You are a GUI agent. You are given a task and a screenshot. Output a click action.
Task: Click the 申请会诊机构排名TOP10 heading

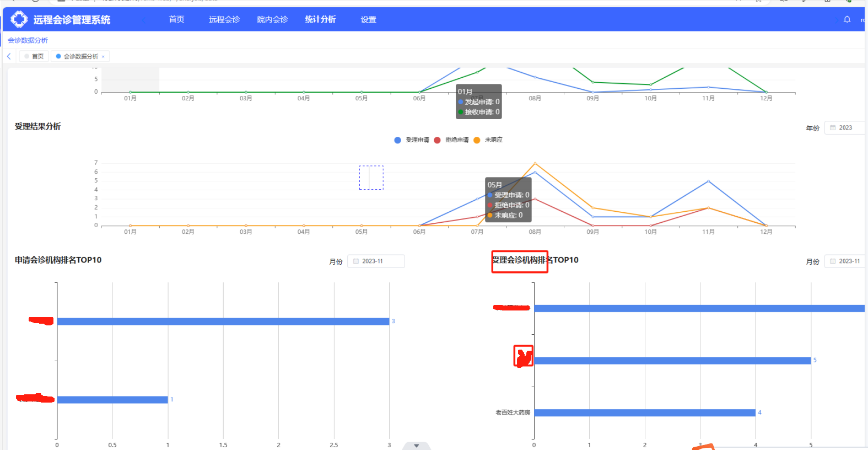(58, 260)
